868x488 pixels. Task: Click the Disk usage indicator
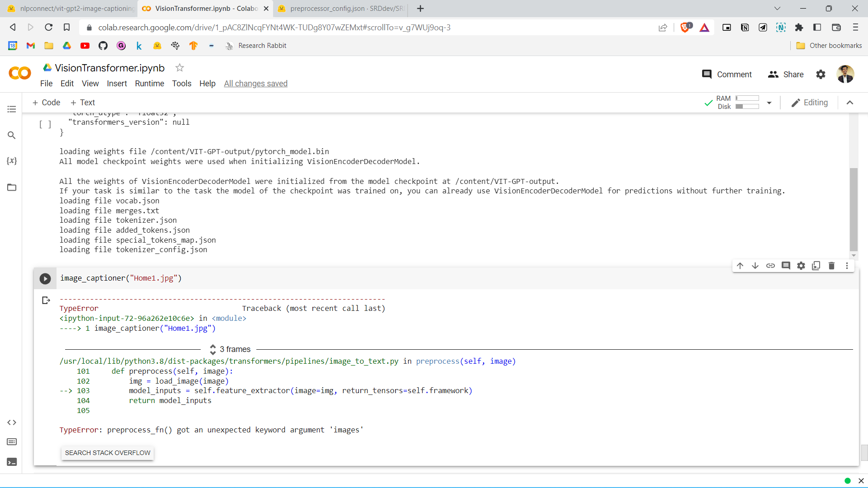coord(738,107)
